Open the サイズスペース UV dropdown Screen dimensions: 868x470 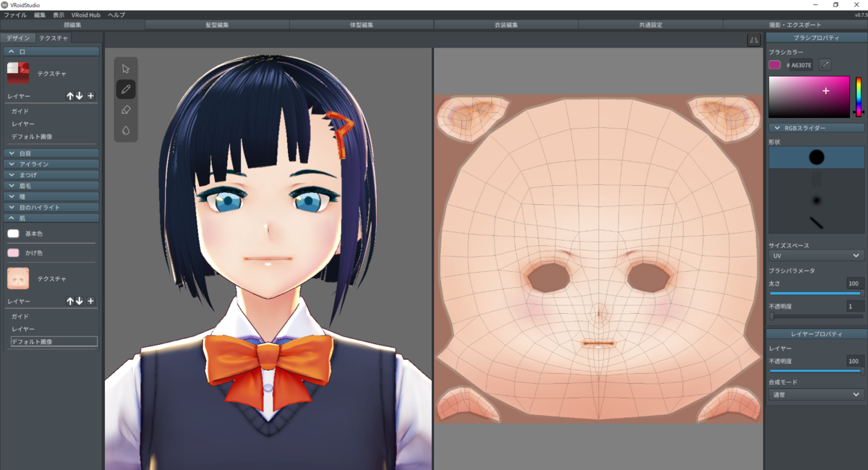[816, 255]
